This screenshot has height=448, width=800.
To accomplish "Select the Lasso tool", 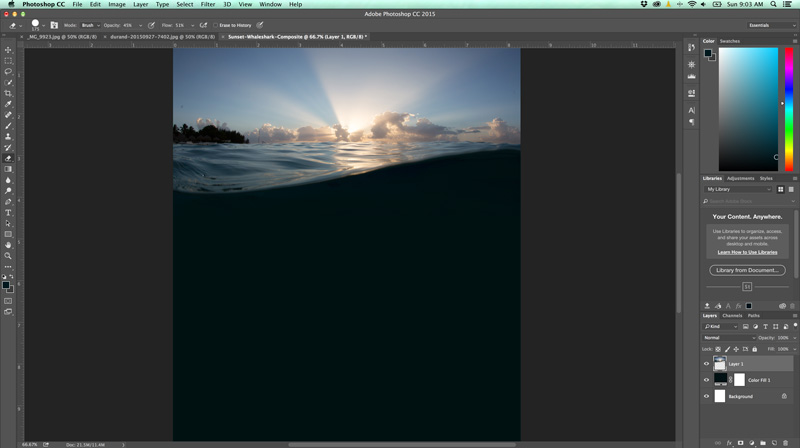I will [8, 71].
